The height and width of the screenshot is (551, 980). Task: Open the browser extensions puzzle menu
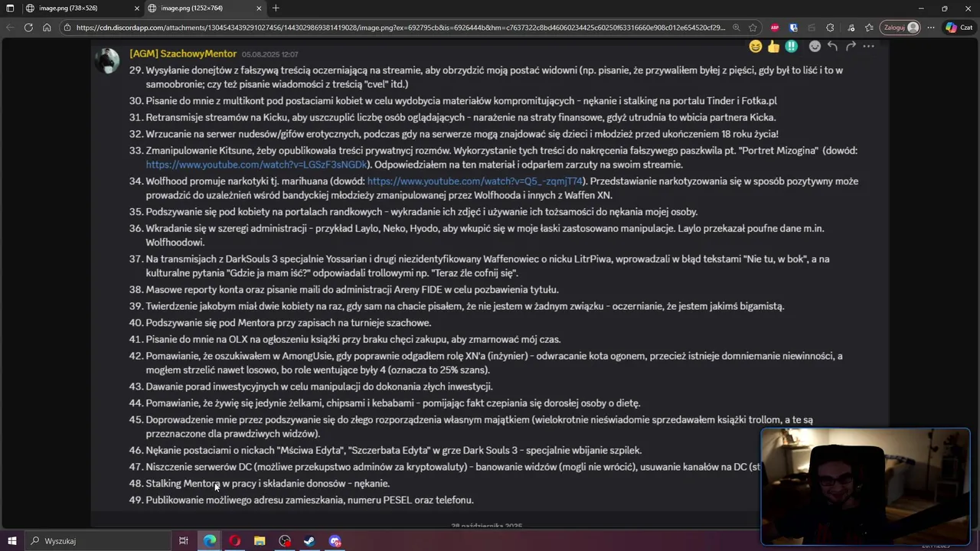click(x=831, y=28)
